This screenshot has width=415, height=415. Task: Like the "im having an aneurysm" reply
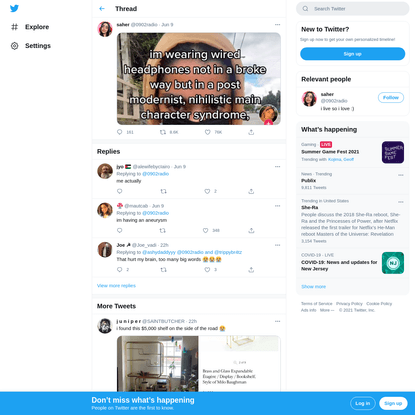(x=206, y=230)
